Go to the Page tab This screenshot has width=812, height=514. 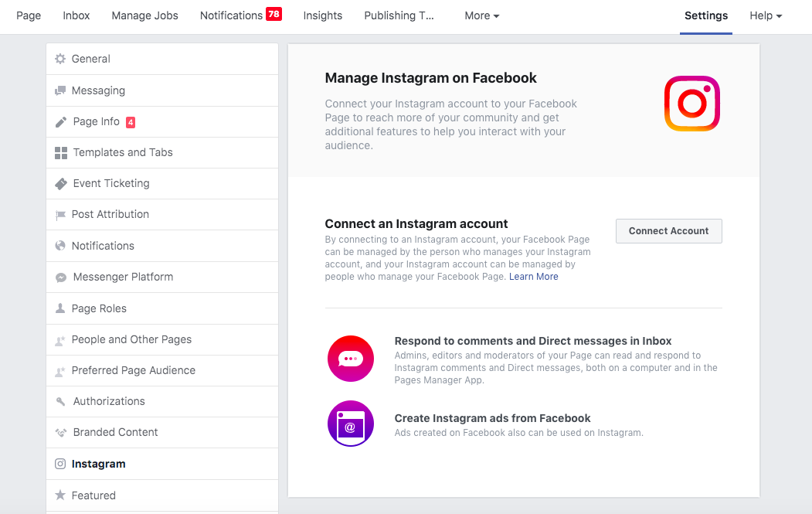coord(29,16)
